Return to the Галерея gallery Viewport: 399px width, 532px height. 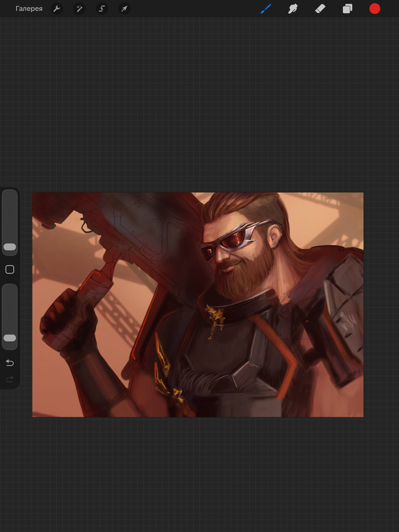[x=29, y=9]
